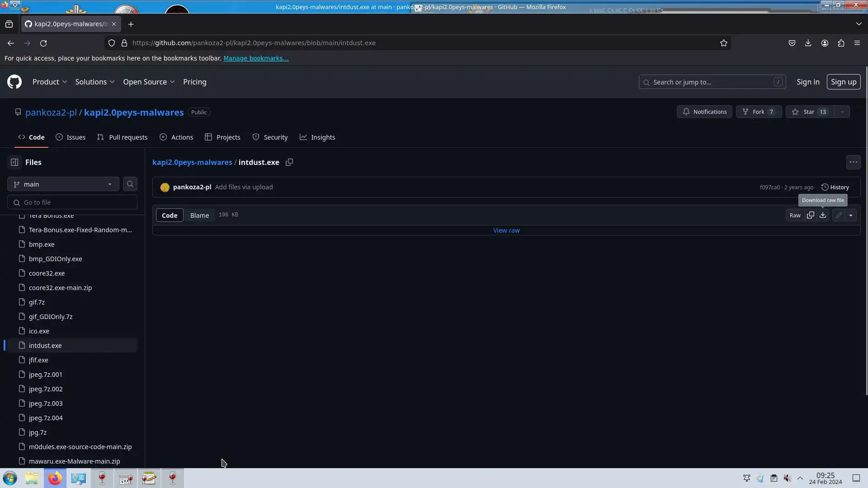Open Firefox downloads panel icon

(x=808, y=43)
